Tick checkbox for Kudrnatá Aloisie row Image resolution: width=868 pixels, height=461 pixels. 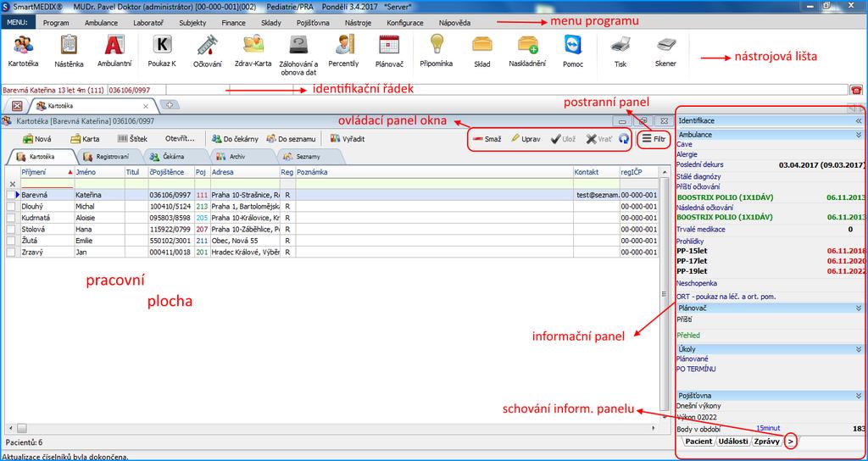[11, 218]
